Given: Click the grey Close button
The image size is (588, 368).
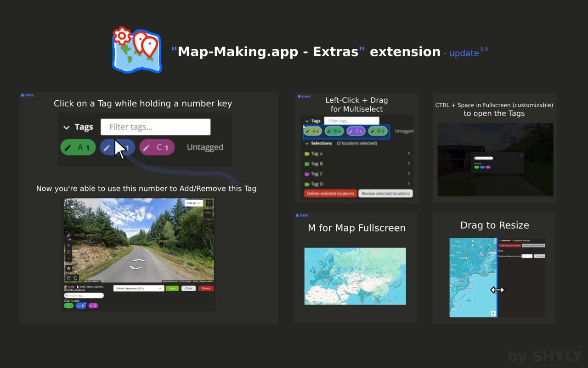Looking at the screenshot, I should pyautogui.click(x=188, y=288).
